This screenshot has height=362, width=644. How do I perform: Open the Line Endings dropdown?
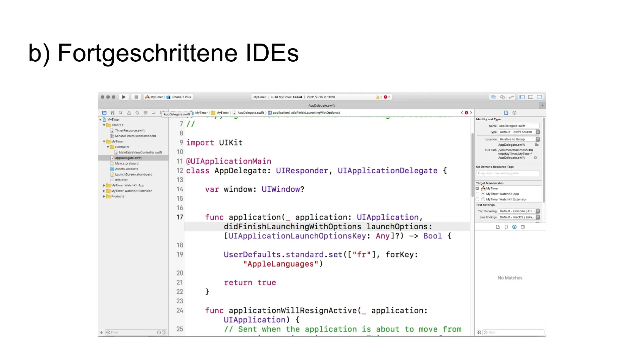[519, 218]
